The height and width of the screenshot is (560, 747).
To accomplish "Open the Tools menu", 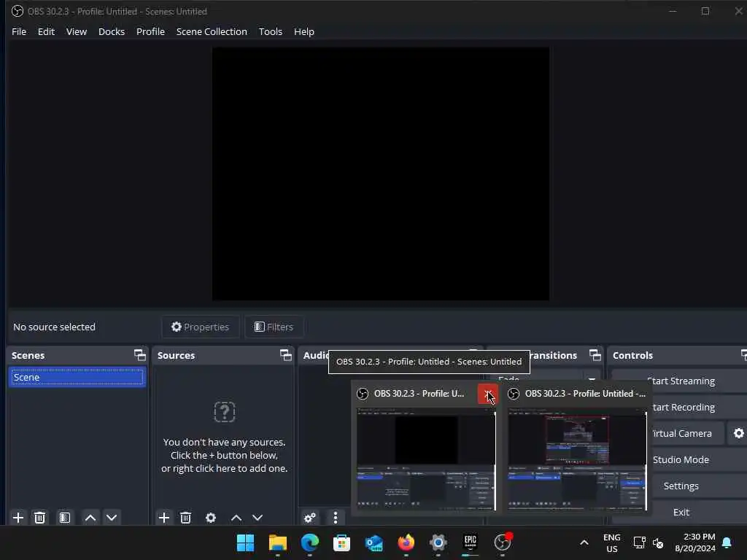I will [x=270, y=31].
